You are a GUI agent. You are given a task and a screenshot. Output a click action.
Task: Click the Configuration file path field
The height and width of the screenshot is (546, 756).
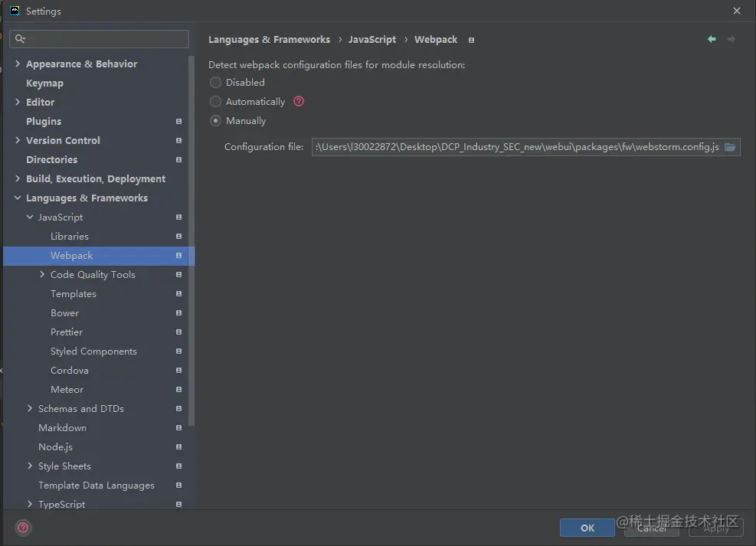[x=525, y=147]
